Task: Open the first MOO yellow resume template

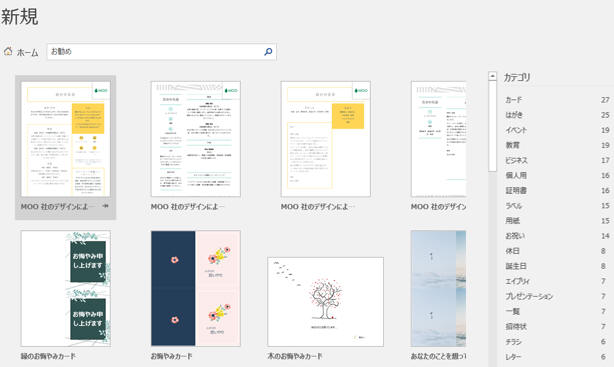Action: point(66,139)
